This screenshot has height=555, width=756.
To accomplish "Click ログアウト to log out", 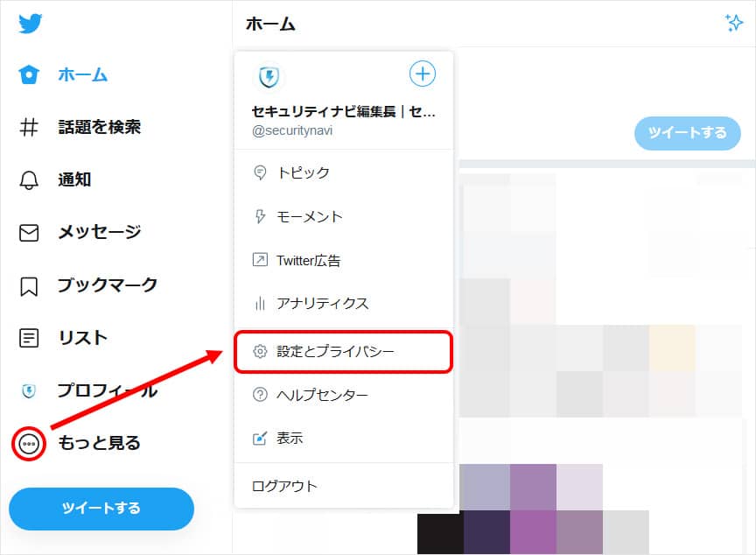I will [343, 486].
